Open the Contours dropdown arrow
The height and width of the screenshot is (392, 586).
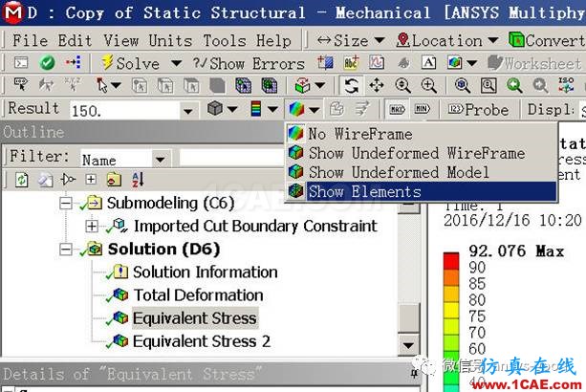tap(272, 109)
